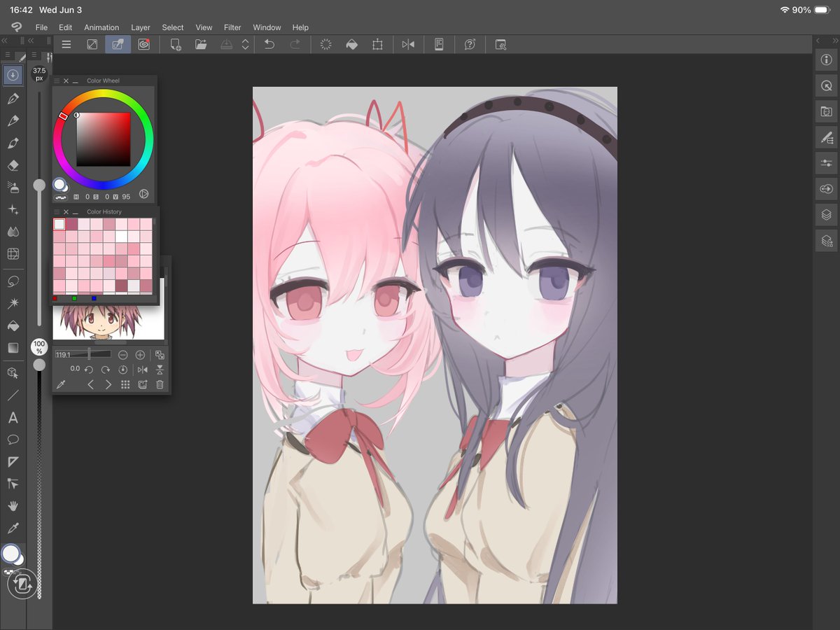
Task: Go to next image in Sub View
Action: click(108, 384)
